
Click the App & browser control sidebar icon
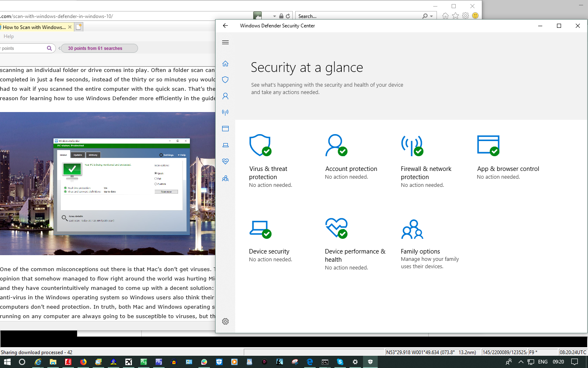225,128
